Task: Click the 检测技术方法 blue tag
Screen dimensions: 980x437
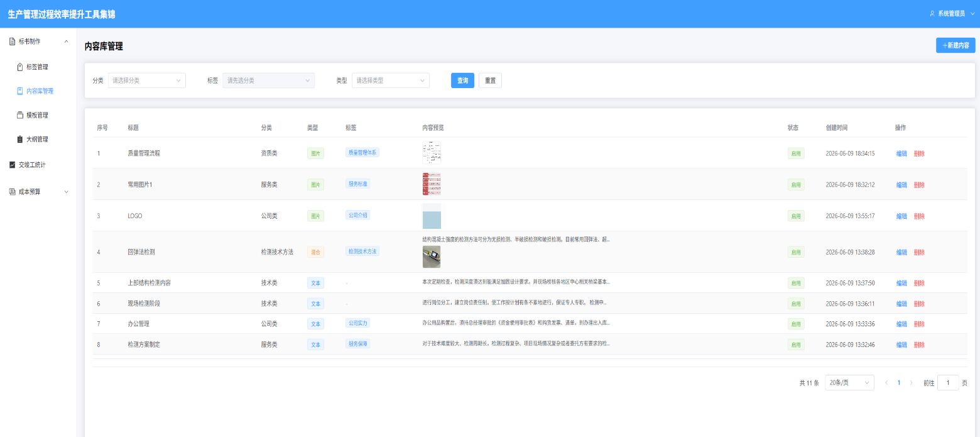Action: 362,251
